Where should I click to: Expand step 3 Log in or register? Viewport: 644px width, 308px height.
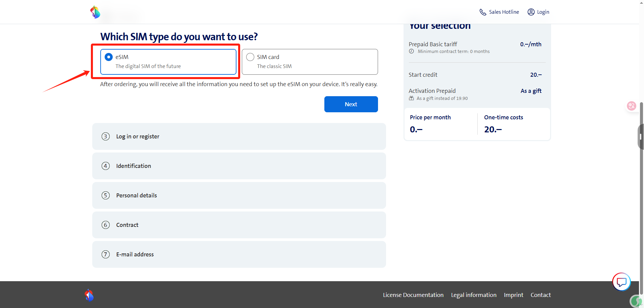(x=239, y=136)
